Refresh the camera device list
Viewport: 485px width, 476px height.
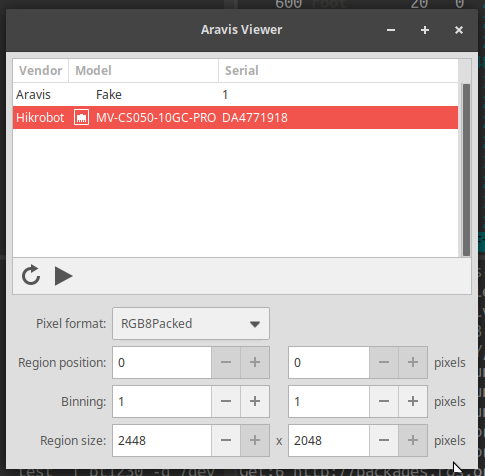31,276
